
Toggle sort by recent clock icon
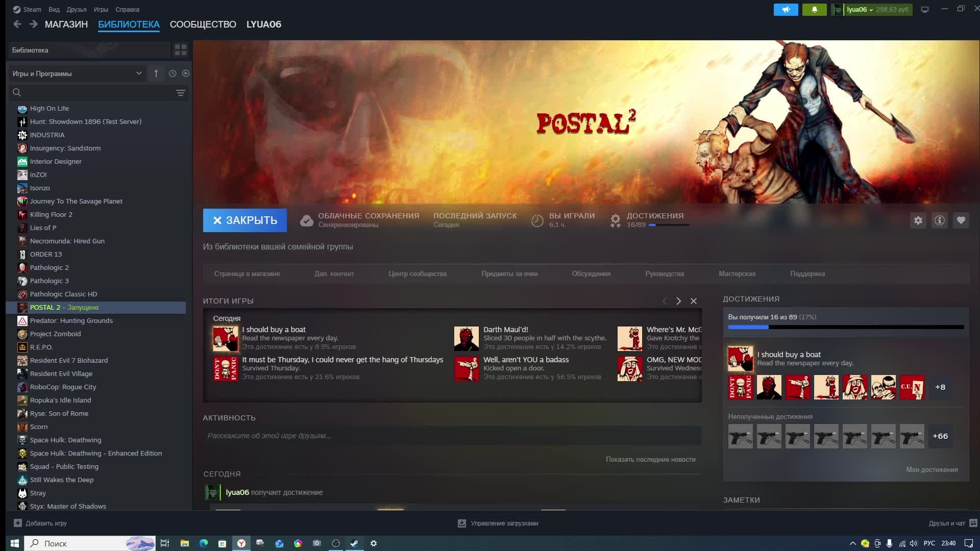tap(173, 73)
